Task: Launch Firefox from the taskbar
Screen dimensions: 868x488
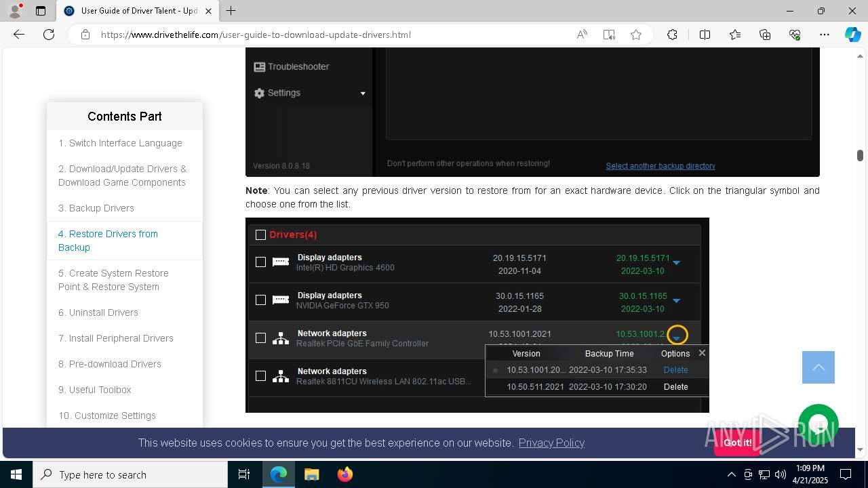Action: click(x=345, y=474)
